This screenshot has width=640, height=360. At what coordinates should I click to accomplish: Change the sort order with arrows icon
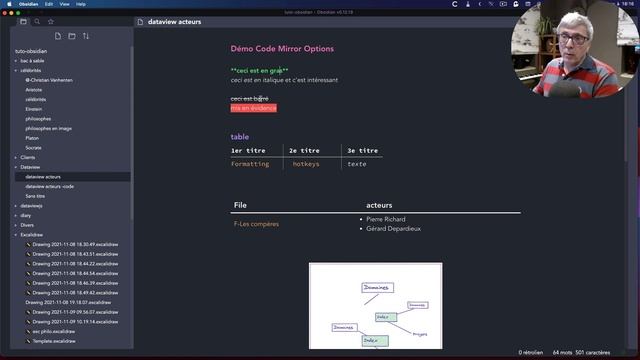[86, 36]
